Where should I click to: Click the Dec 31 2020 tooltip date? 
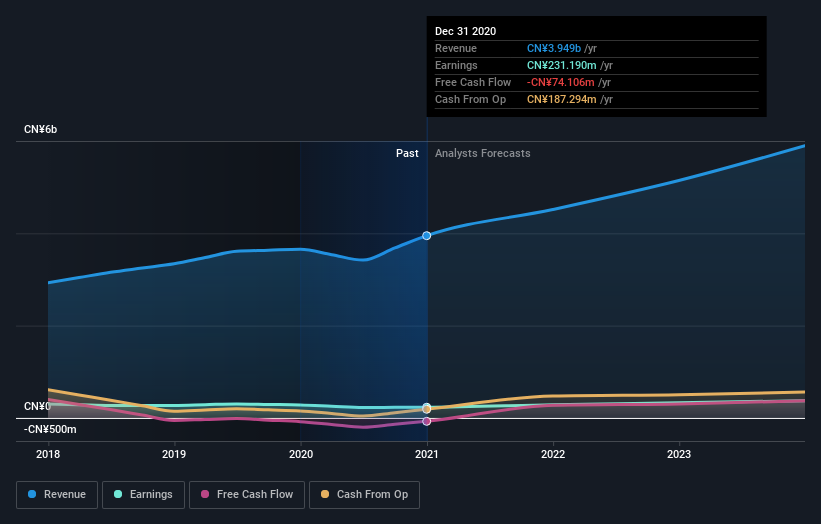pos(465,31)
